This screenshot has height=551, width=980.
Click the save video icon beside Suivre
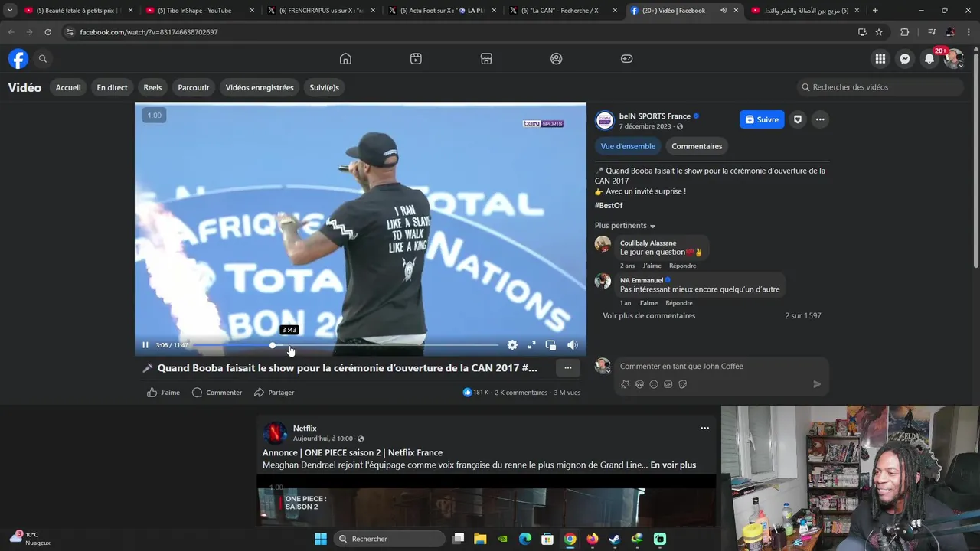pos(798,119)
